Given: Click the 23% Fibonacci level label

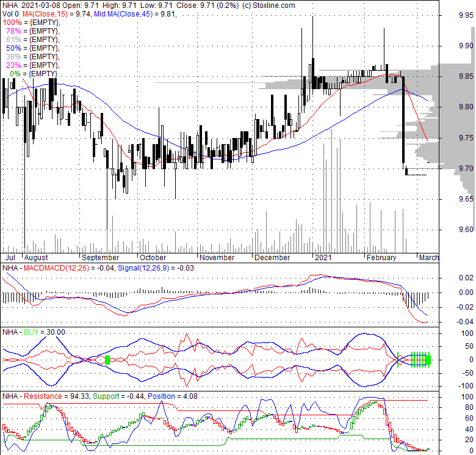Looking at the screenshot, I should pos(13,65).
